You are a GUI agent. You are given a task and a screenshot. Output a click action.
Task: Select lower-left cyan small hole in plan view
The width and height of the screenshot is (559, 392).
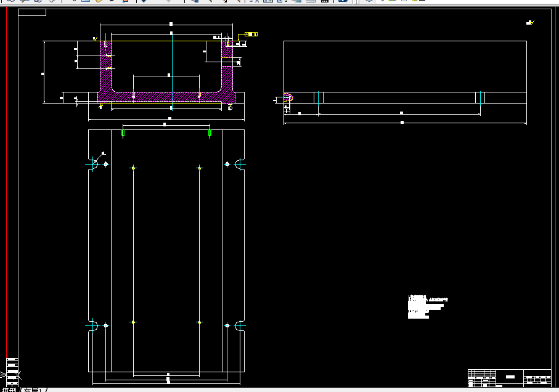coord(105,325)
